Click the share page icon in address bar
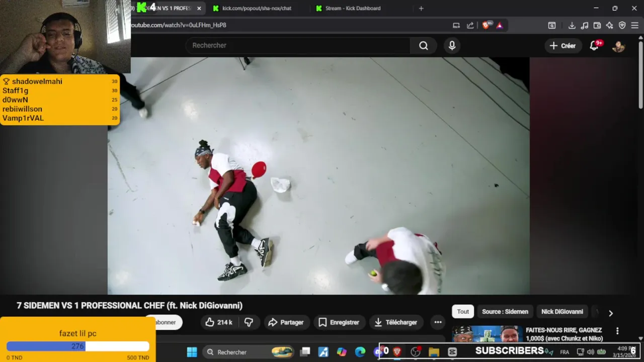This screenshot has width=644, height=362. [470, 26]
